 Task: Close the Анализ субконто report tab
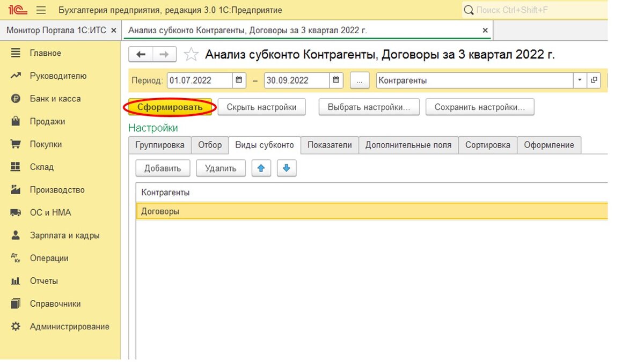pos(485,31)
